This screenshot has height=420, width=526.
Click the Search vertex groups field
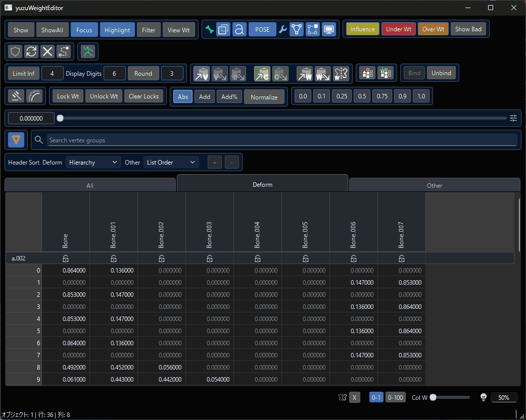pyautogui.click(x=282, y=140)
